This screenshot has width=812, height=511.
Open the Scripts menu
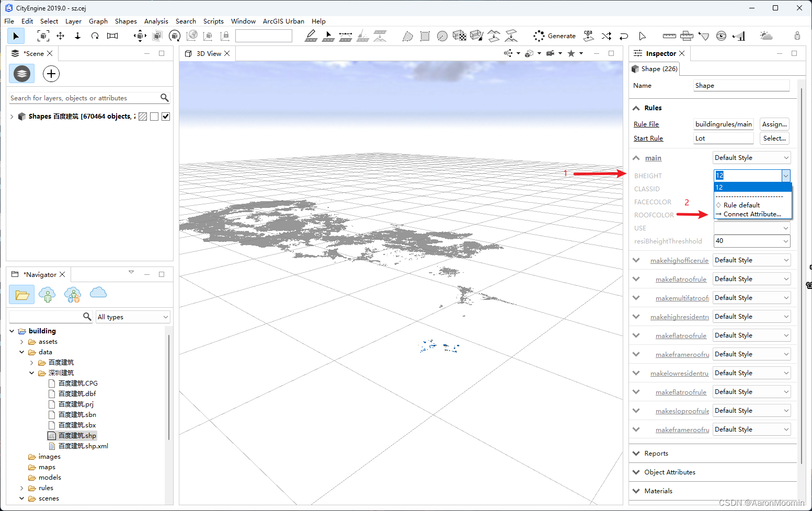click(213, 21)
